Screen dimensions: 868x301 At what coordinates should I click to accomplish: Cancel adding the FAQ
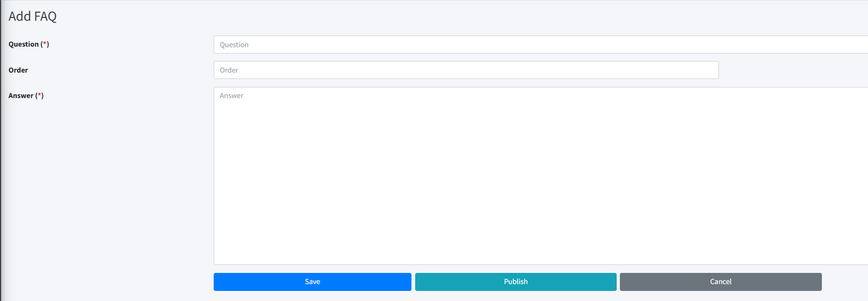tap(721, 282)
